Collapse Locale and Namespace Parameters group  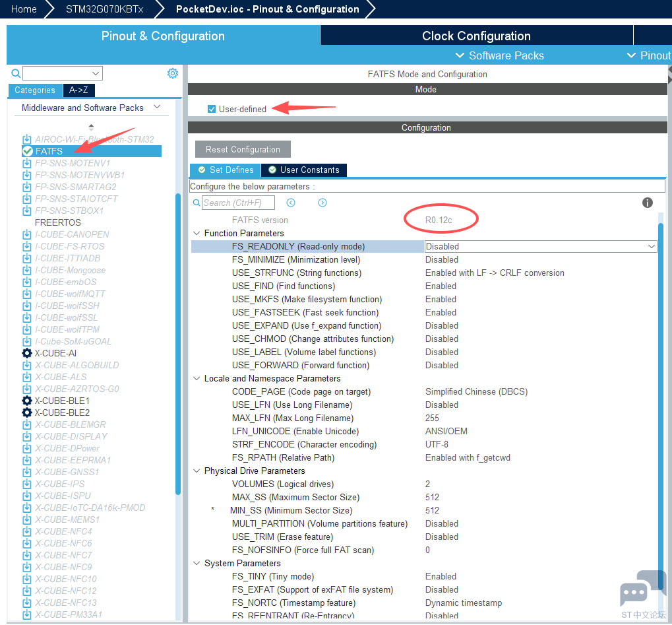click(x=197, y=378)
